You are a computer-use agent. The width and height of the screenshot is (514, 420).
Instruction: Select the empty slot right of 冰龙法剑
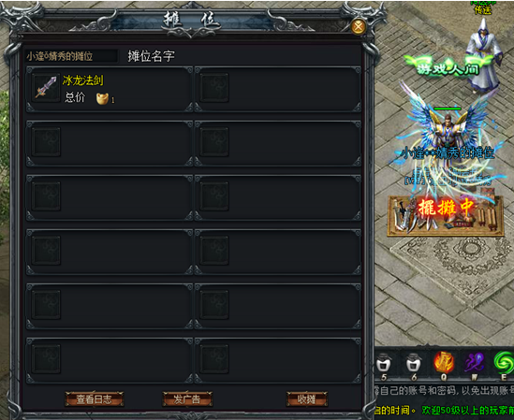[278, 89]
